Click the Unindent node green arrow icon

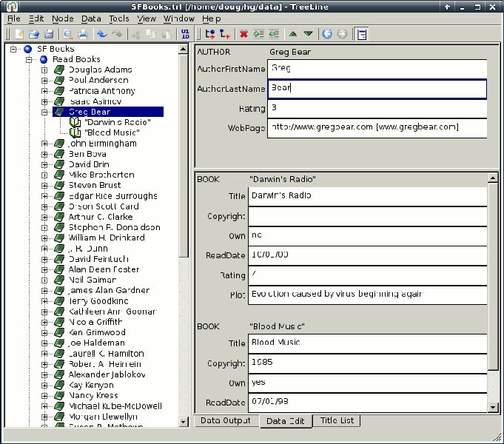click(x=274, y=34)
